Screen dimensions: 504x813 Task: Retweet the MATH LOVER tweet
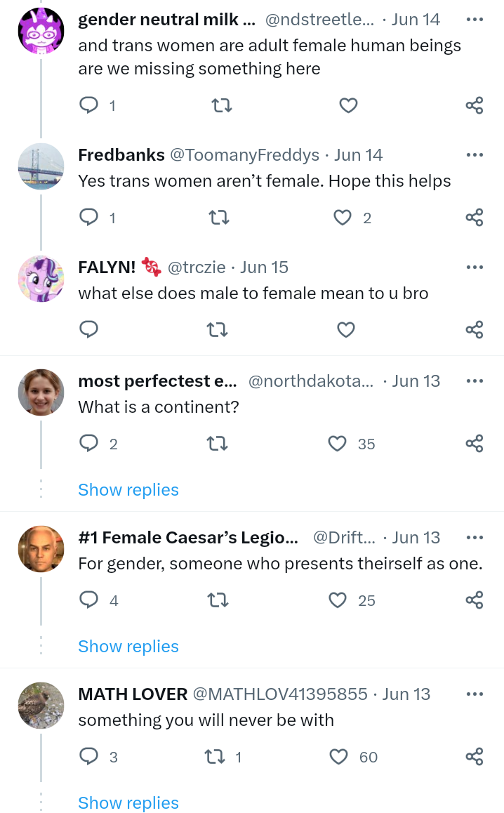pos(213,757)
